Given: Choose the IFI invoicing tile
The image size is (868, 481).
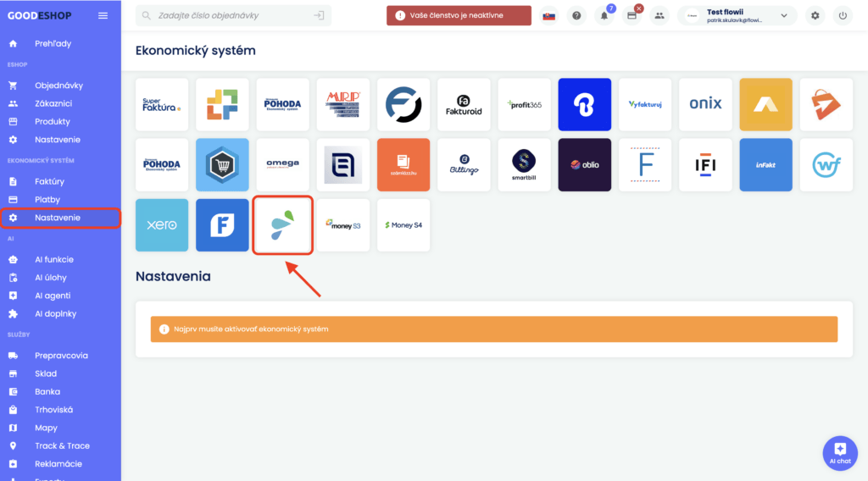Looking at the screenshot, I should point(705,165).
